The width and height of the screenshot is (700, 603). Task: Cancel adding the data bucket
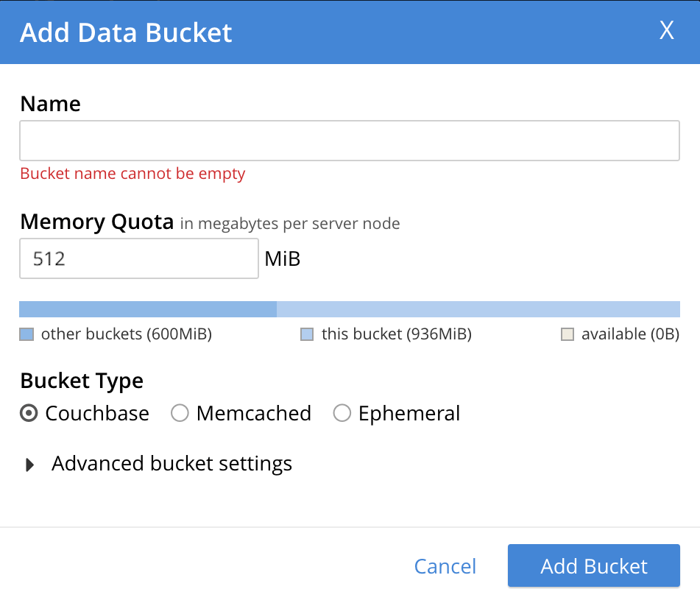tap(445, 565)
